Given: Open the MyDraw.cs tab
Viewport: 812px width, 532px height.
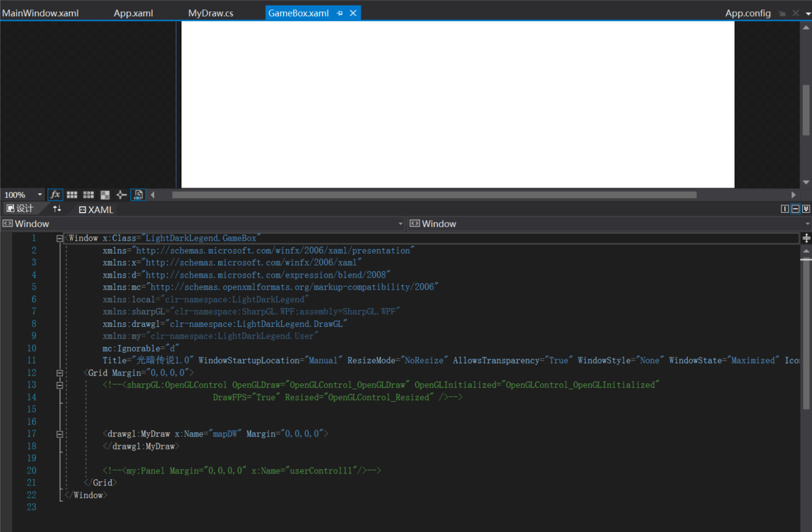Looking at the screenshot, I should pyautogui.click(x=211, y=13).
